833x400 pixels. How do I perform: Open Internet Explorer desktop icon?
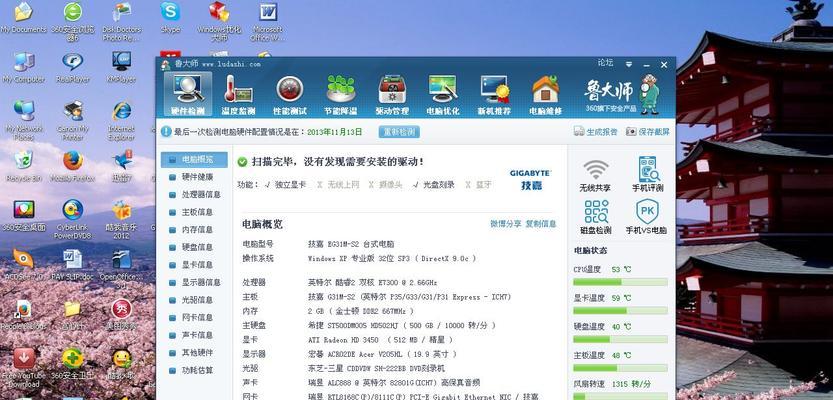click(x=122, y=121)
